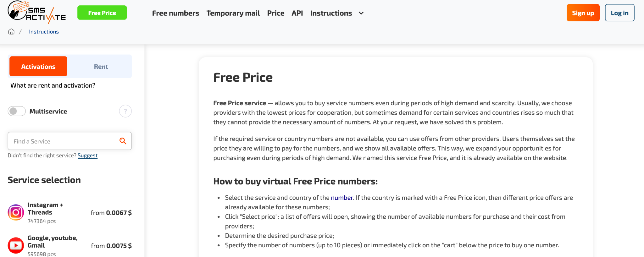
Task: Open the Instructions menu
Action: [x=331, y=13]
